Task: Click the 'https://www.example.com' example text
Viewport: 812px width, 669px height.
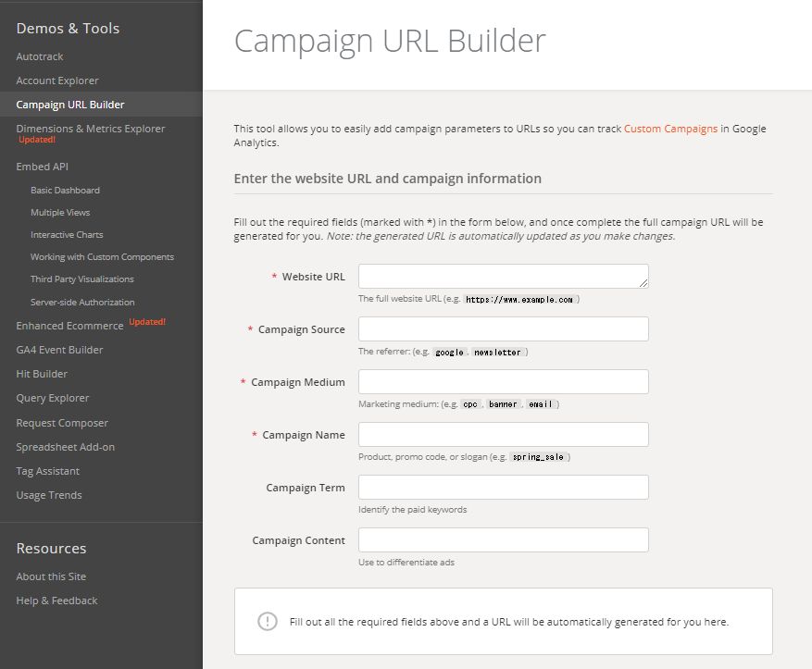Action: click(519, 300)
